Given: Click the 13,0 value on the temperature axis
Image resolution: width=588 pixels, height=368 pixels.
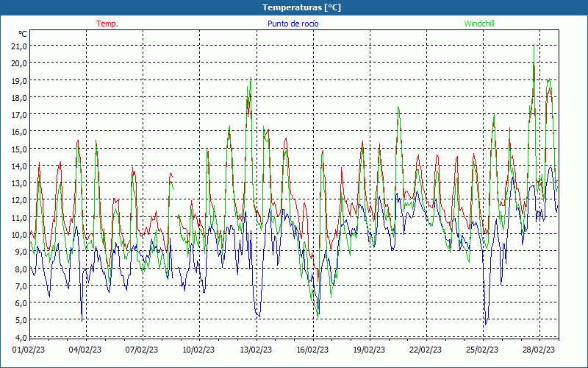Looking at the screenshot, I should pos(19,183).
